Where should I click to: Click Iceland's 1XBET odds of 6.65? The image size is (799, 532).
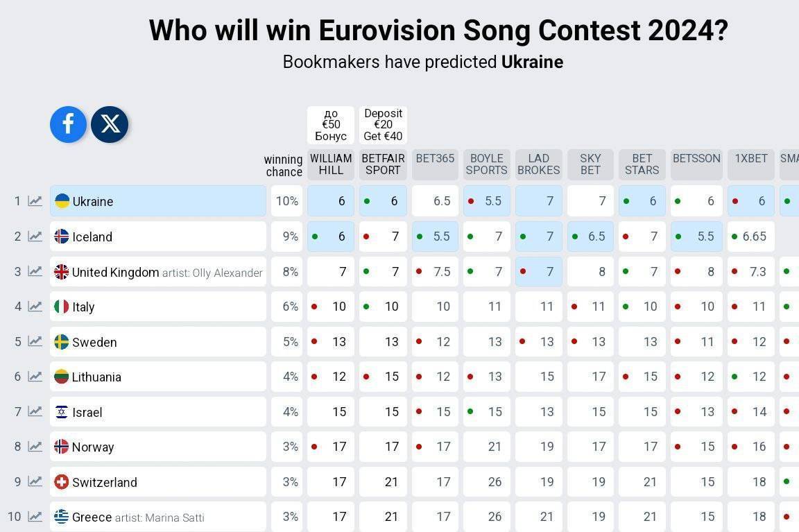pos(751,236)
